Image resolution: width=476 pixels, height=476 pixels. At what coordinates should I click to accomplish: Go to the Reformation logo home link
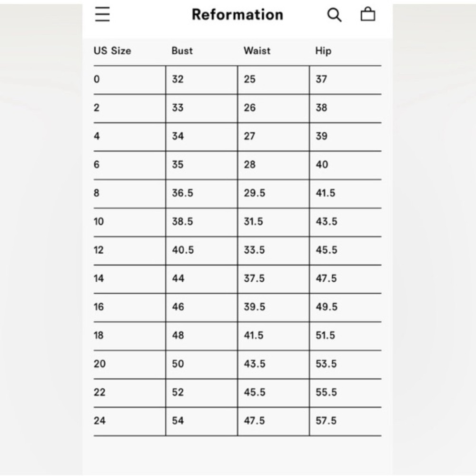pyautogui.click(x=238, y=15)
